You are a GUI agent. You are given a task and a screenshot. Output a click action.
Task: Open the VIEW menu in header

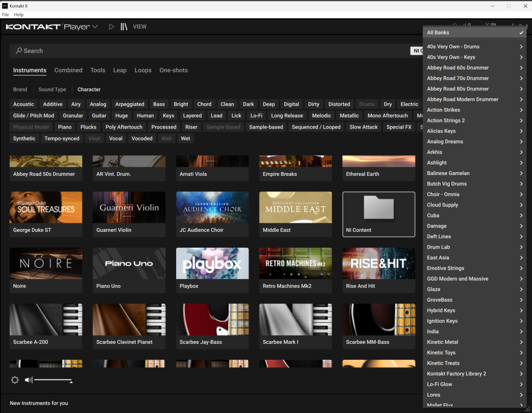pyautogui.click(x=139, y=27)
